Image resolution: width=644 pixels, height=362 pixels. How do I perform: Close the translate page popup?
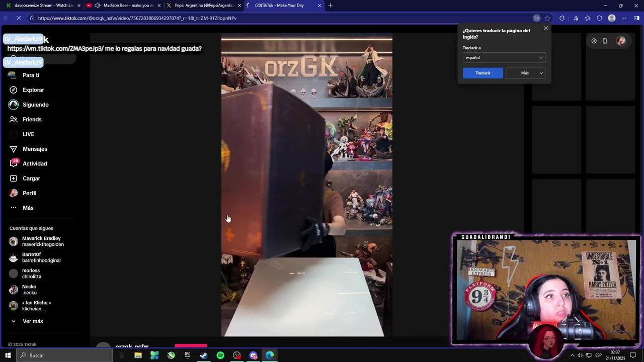pos(546,28)
